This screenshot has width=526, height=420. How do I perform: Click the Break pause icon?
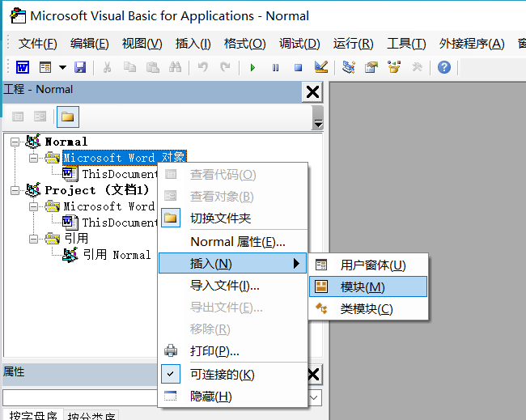tap(275, 68)
